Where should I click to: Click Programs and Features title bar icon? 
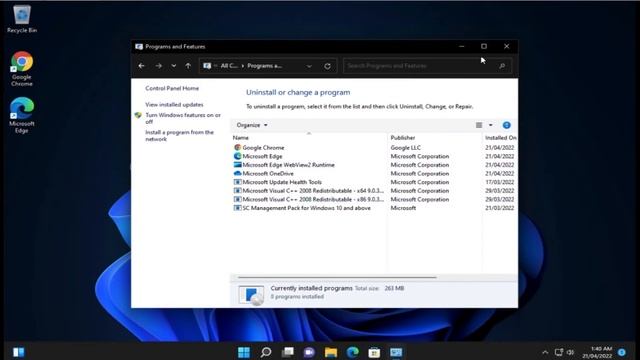click(x=139, y=47)
